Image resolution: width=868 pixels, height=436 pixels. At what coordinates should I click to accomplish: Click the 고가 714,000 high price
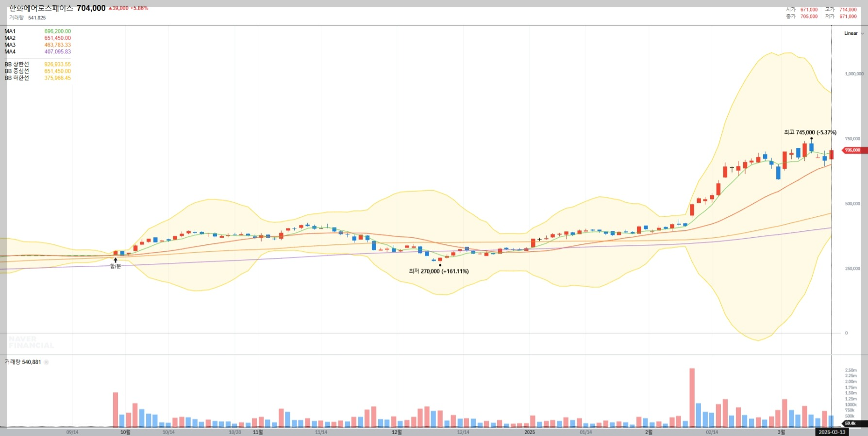[x=841, y=10]
